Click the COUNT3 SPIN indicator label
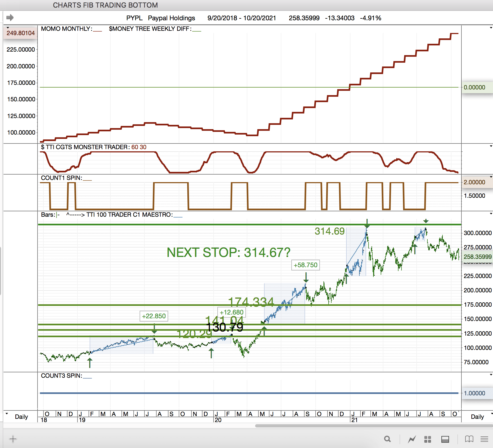 click(x=62, y=376)
